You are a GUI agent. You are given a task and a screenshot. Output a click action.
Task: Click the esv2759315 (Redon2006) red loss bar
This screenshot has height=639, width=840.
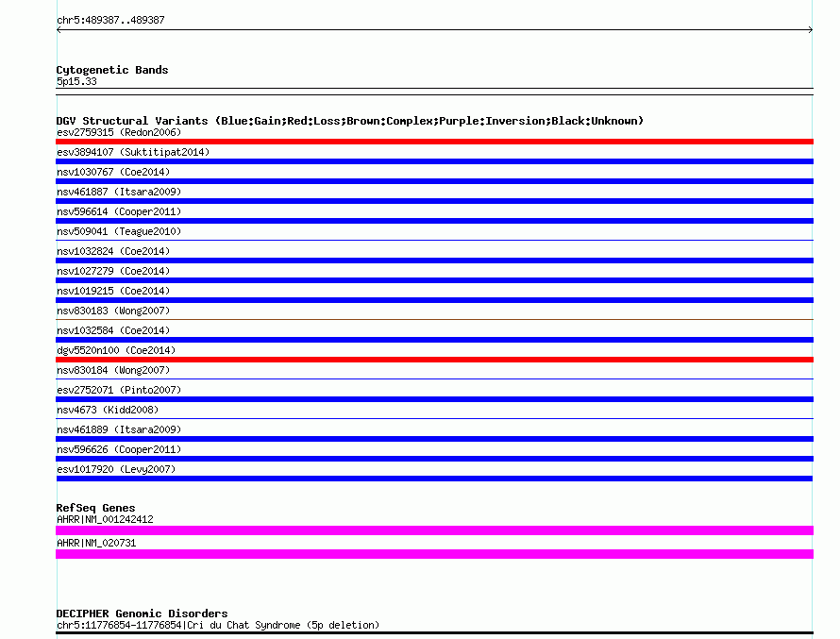pyautogui.click(x=434, y=142)
